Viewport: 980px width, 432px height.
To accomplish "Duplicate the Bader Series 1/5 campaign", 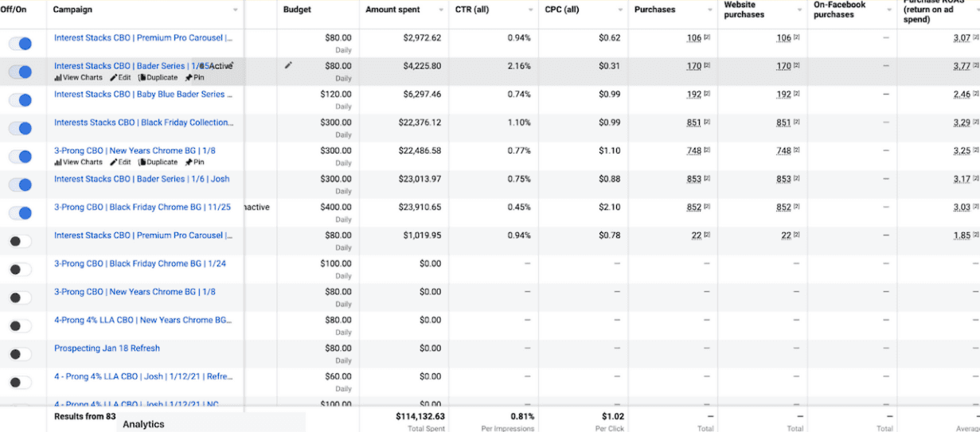I will [x=158, y=78].
